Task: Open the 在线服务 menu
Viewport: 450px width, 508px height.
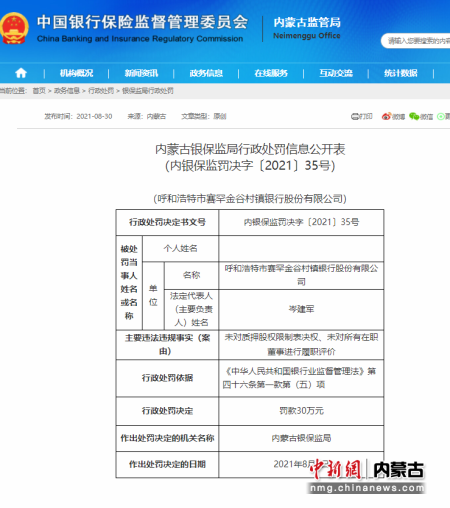Action: pos(271,73)
